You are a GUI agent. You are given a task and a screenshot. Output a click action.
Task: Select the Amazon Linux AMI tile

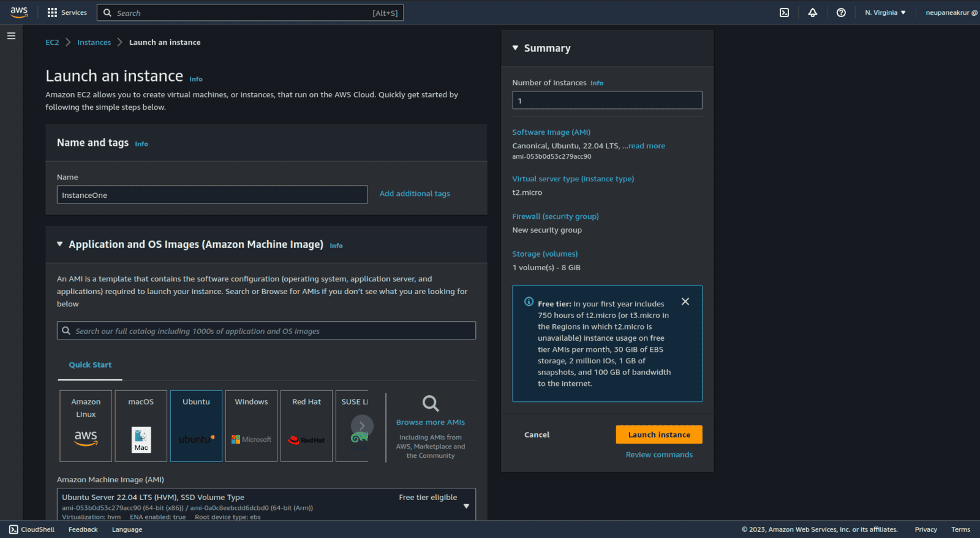click(x=86, y=426)
